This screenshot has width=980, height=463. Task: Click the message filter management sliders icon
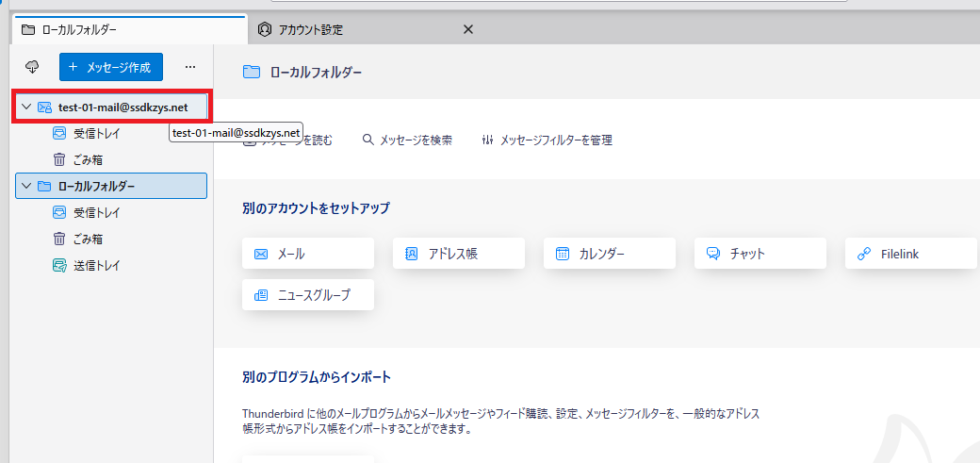point(487,140)
